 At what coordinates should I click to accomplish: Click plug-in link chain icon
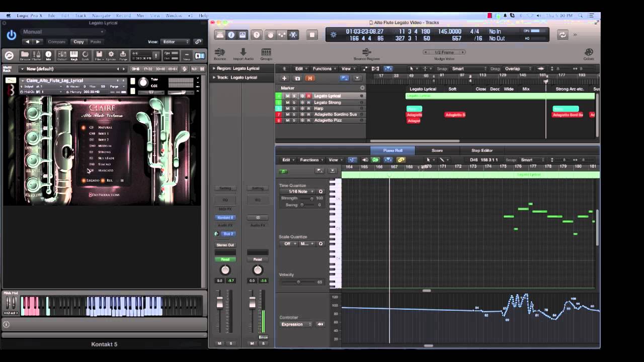[x=198, y=42]
